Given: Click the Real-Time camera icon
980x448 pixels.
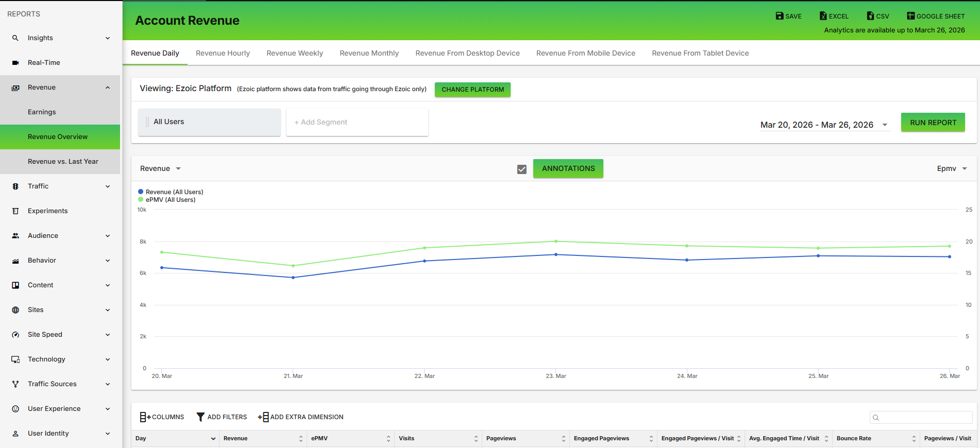Looking at the screenshot, I should (15, 63).
